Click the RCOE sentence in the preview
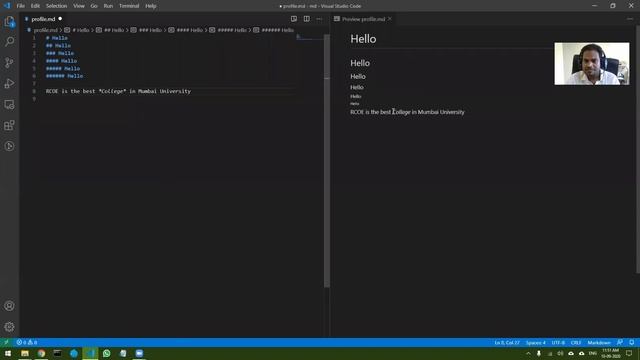The image size is (640, 360). (x=407, y=112)
